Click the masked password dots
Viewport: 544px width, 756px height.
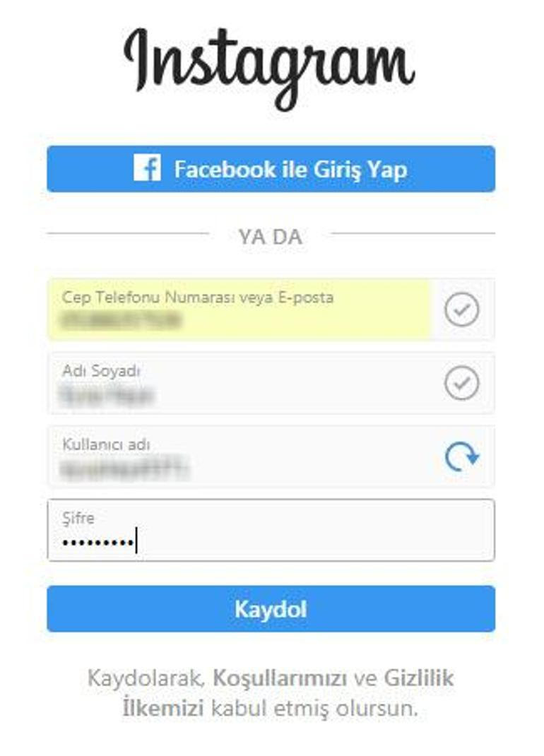click(98, 543)
